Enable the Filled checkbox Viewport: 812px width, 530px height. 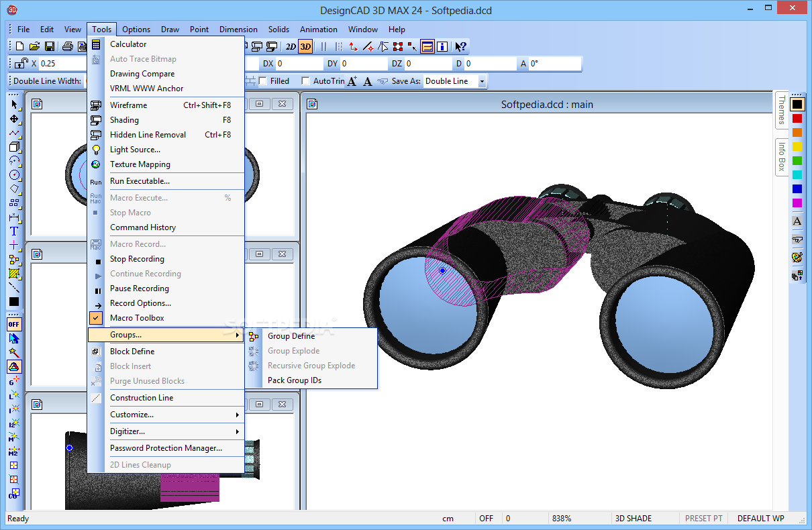click(263, 81)
